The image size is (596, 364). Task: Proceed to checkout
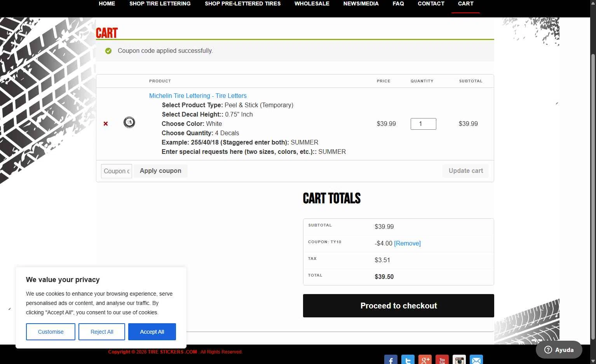[399, 306]
